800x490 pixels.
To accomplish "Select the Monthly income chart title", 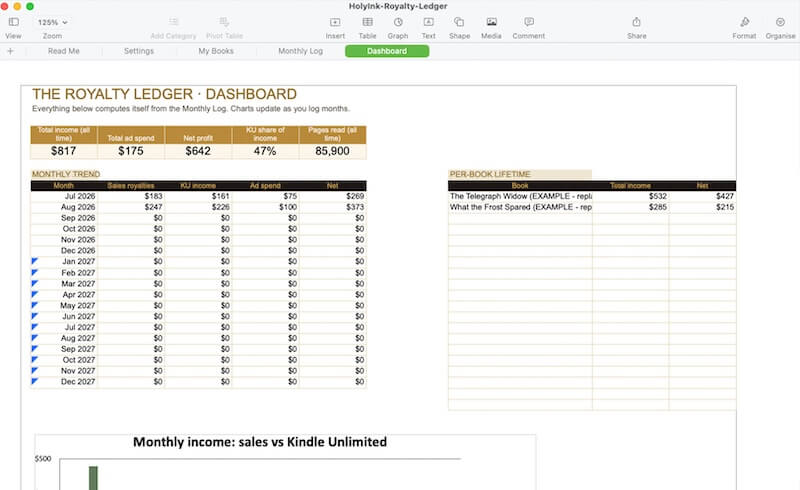I will pos(260,442).
